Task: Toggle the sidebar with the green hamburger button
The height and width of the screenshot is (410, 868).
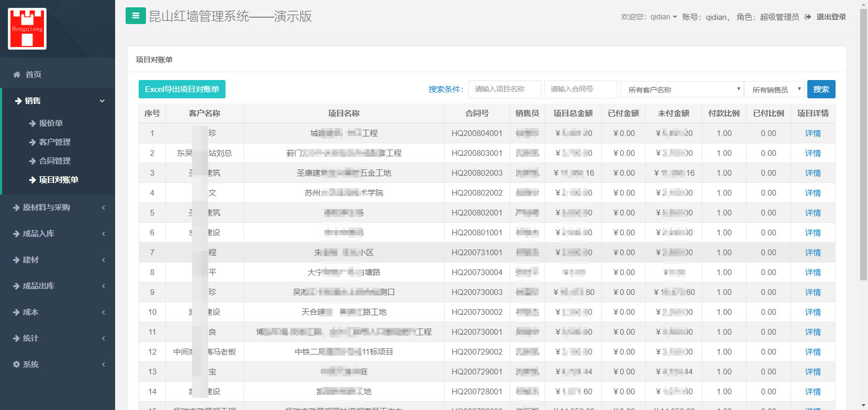Action: click(136, 16)
